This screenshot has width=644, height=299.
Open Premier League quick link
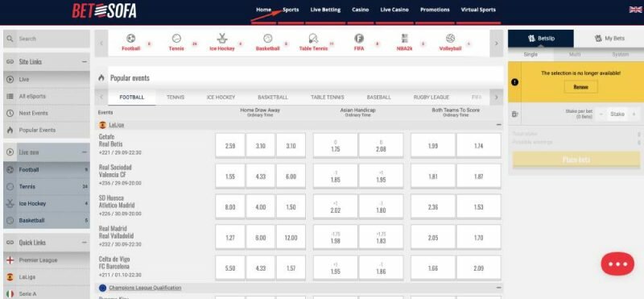pos(38,260)
